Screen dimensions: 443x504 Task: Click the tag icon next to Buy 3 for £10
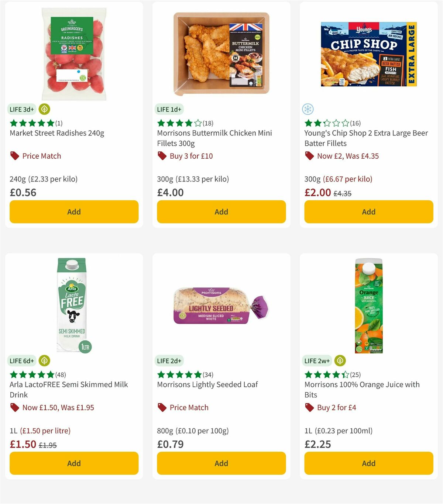point(162,156)
